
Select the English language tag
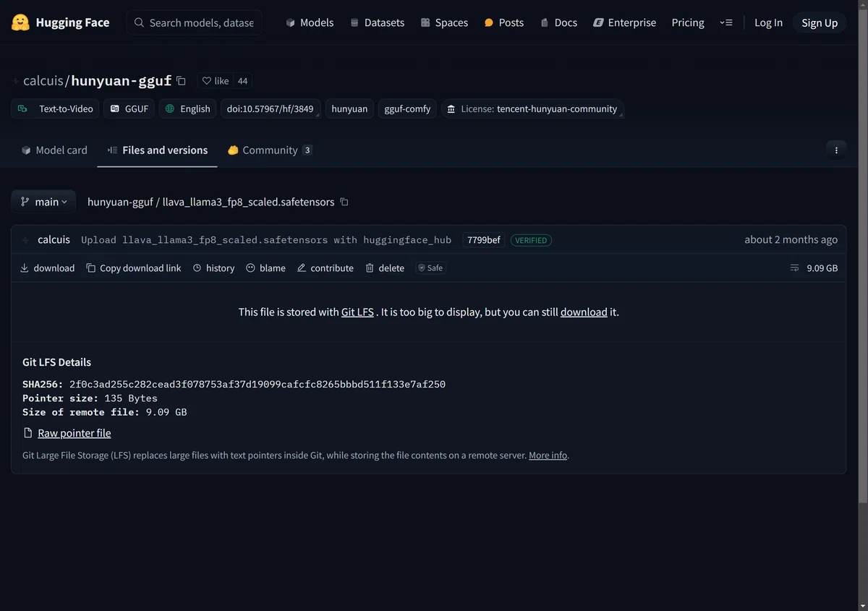pyautogui.click(x=187, y=108)
